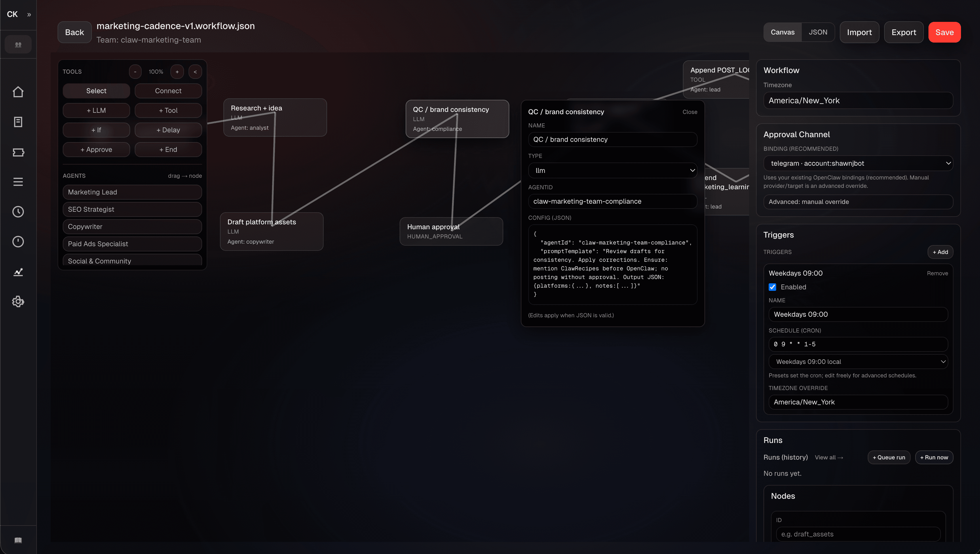980x554 pixels.
Task: Click the Save button
Action: pos(945,32)
